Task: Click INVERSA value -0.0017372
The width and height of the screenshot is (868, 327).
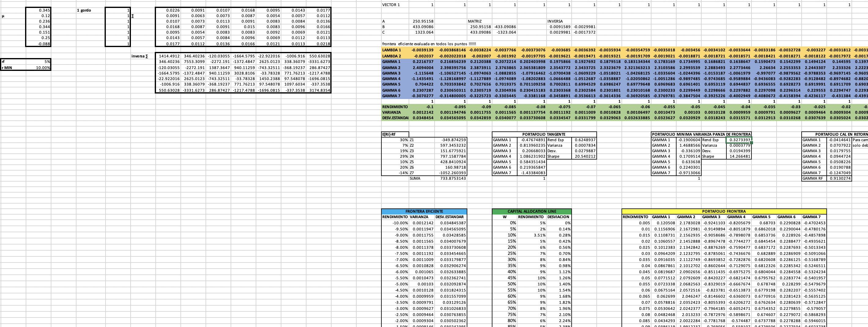Action: coord(584,32)
